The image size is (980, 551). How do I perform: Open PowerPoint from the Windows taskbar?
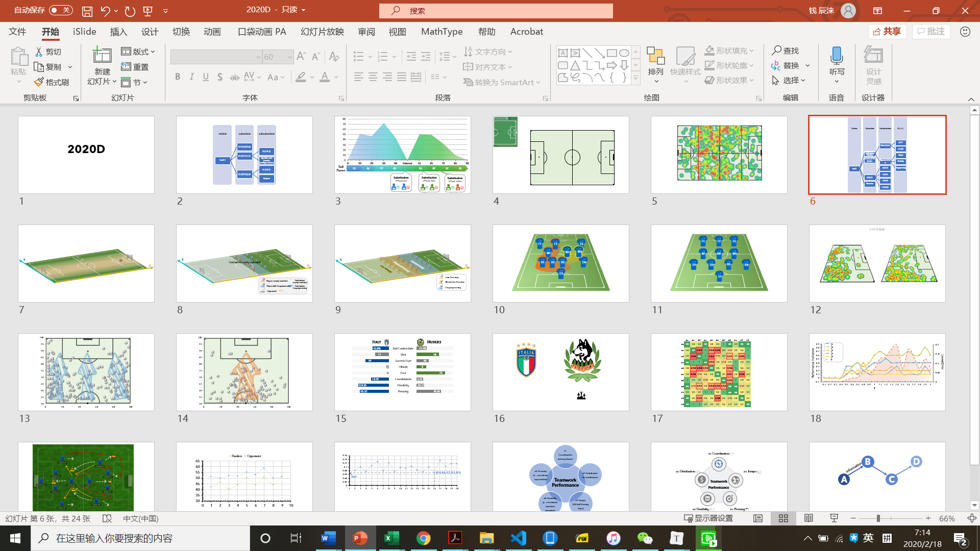point(360,538)
